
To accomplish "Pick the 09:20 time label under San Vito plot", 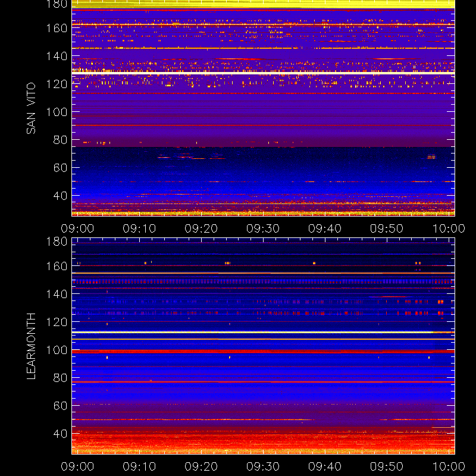I will 201,228.
